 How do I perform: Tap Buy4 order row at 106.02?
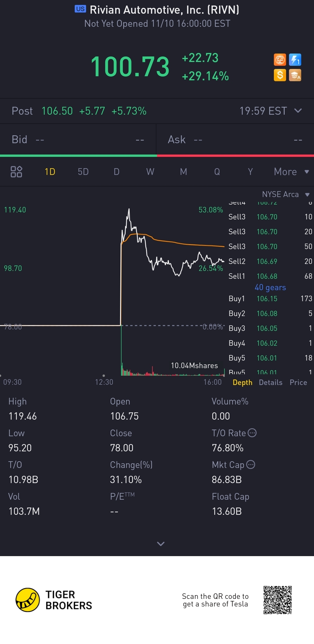[x=270, y=343]
